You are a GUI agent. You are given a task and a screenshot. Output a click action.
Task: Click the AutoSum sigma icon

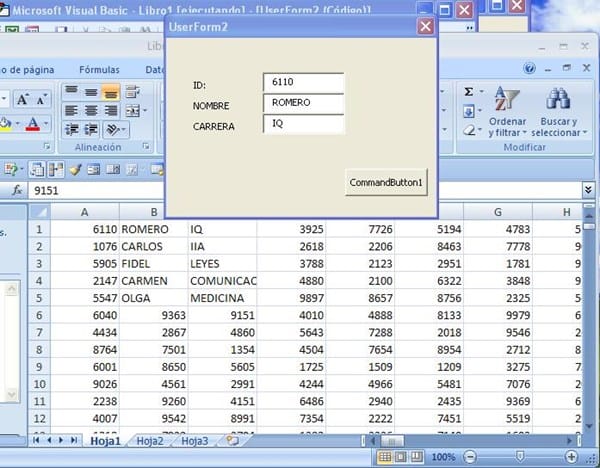pyautogui.click(x=469, y=92)
